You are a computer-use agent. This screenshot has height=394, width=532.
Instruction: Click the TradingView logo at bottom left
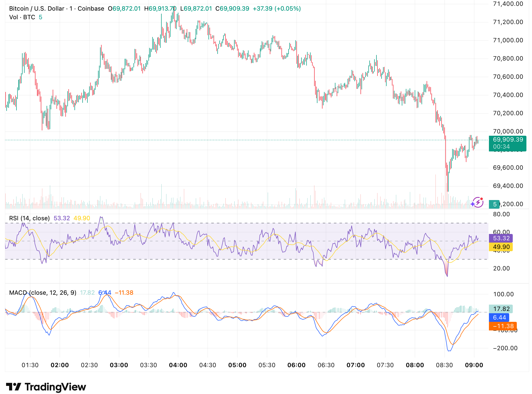click(46, 387)
